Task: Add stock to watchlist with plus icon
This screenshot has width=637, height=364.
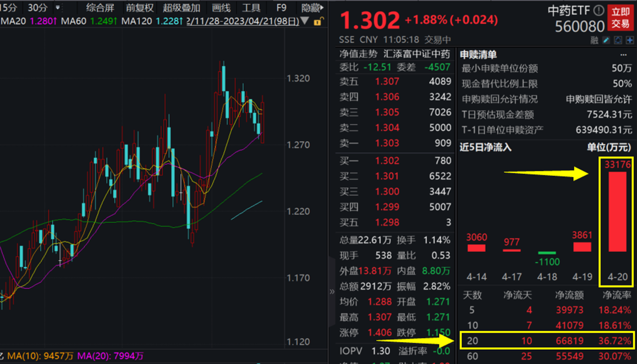Action: [630, 40]
